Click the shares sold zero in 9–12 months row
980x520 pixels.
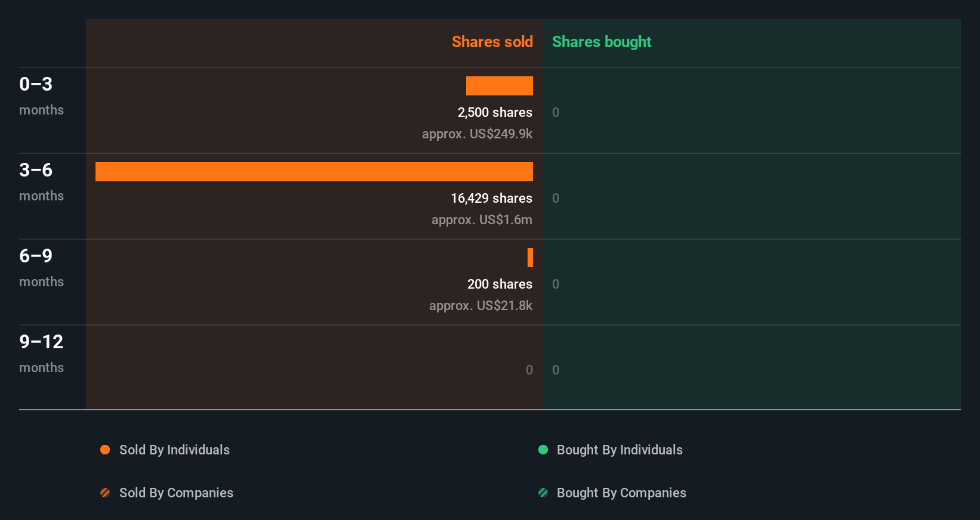tap(529, 370)
